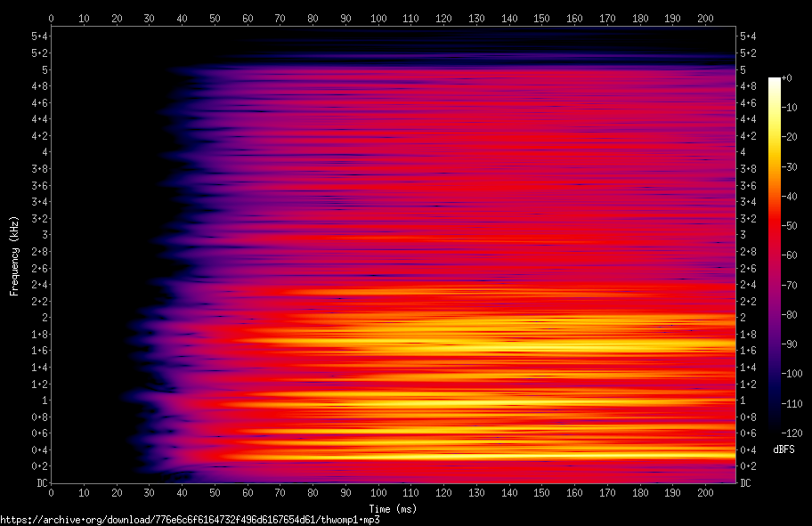Select the 1 kHz label on the left frequency axis
The height and width of the screenshot is (526, 812).
pyautogui.click(x=44, y=400)
